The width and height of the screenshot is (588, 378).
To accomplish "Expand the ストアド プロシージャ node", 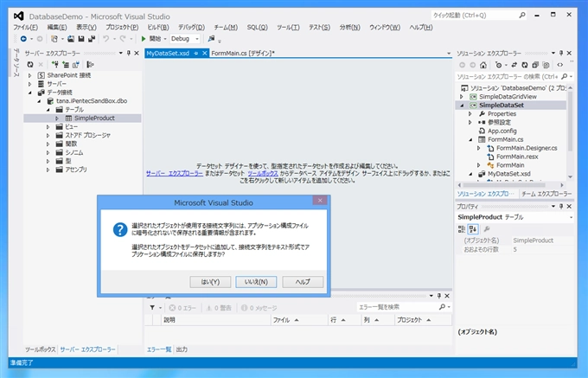I will pyautogui.click(x=48, y=136).
